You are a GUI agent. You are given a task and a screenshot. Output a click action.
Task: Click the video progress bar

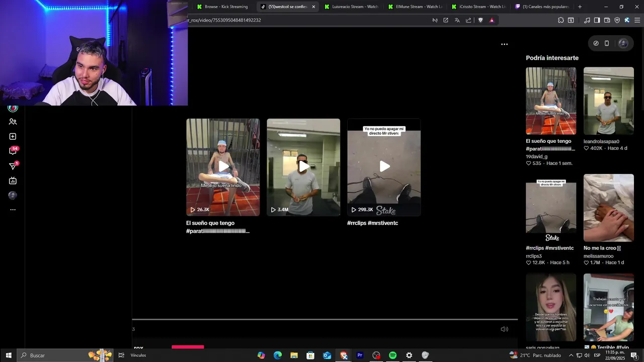pos(325,319)
